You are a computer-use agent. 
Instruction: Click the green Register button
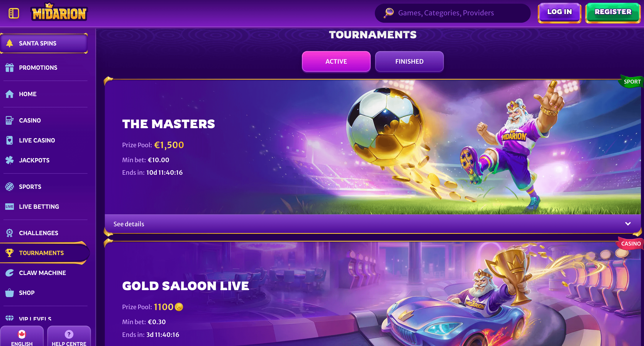coord(613,13)
